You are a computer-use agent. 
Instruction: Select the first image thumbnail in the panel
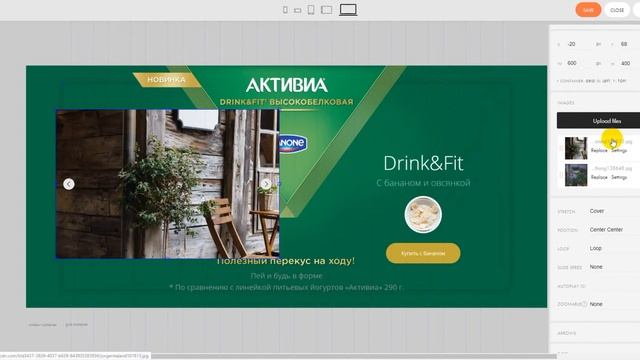pos(576,148)
